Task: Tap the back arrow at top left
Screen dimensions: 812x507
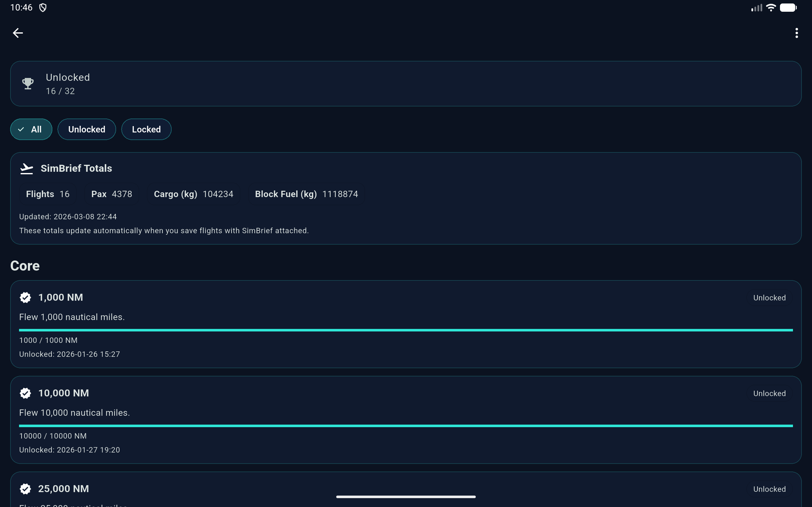Action: 17,33
